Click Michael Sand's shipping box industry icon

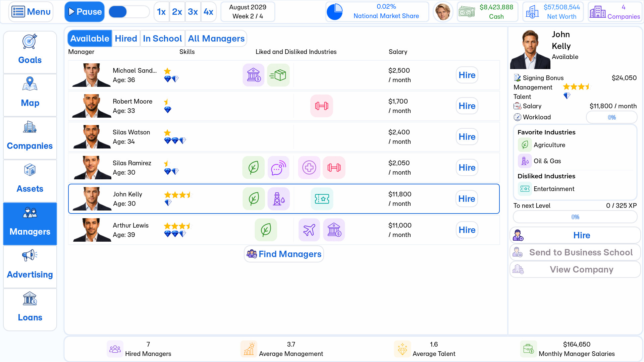tap(278, 75)
